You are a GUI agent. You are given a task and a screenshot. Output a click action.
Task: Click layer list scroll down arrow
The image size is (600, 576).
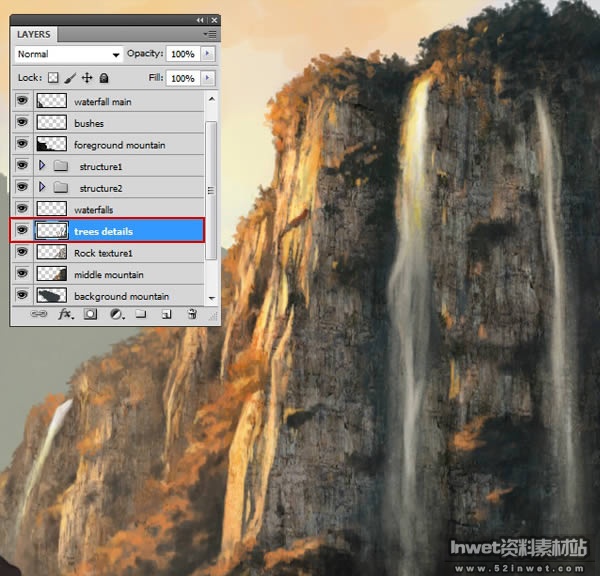(x=211, y=298)
